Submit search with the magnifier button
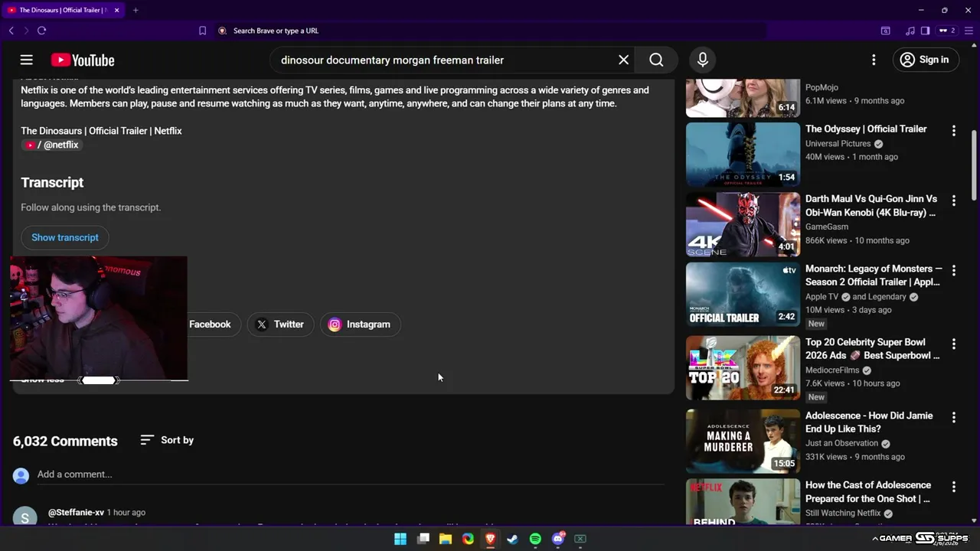The height and width of the screenshot is (551, 980). click(x=656, y=60)
